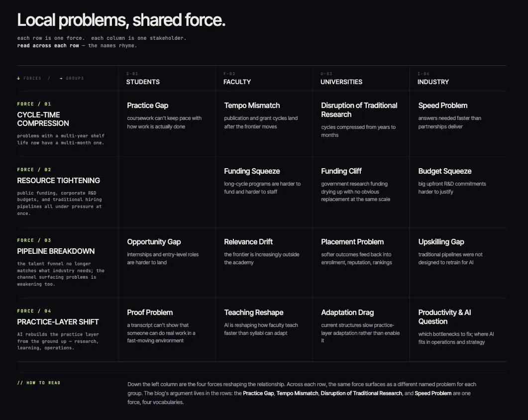Click the Funding Cliff cell title
Screen dimensions: 528x420
[x=341, y=171]
